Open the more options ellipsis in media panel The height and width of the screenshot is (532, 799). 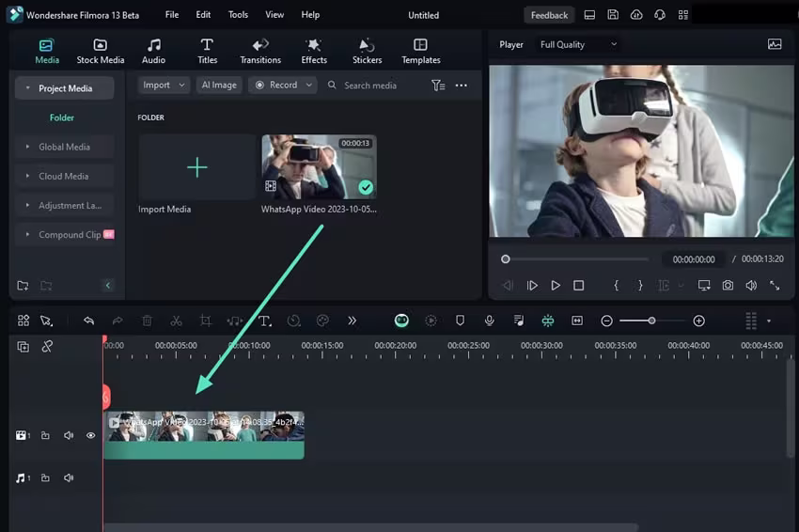pos(462,86)
